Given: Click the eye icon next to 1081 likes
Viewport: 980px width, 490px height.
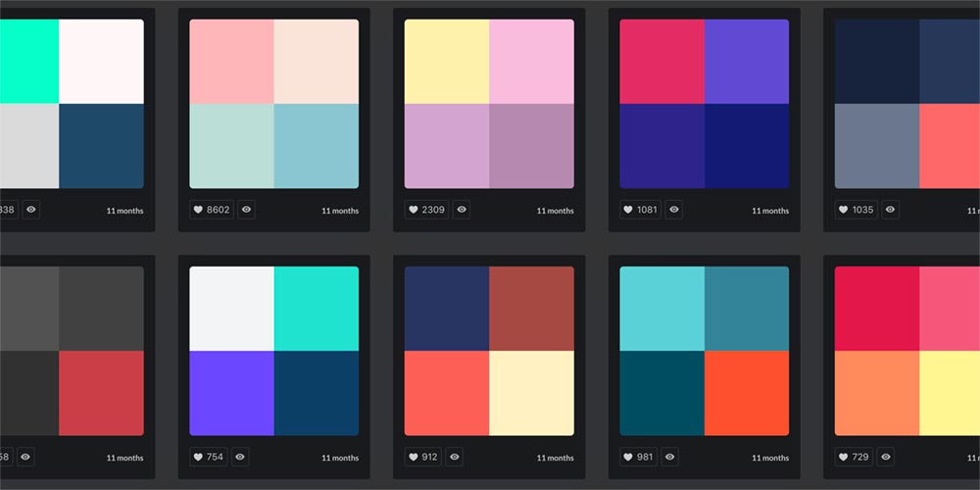Looking at the screenshot, I should pos(674,210).
